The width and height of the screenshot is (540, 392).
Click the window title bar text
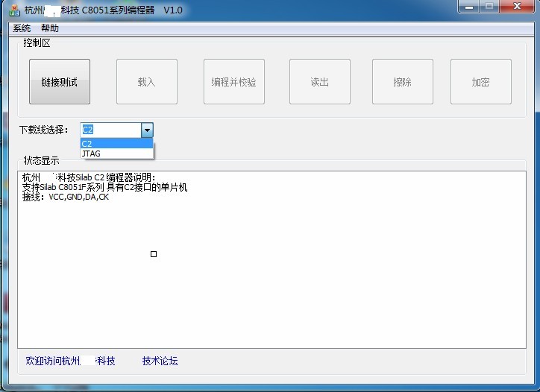pos(104,10)
